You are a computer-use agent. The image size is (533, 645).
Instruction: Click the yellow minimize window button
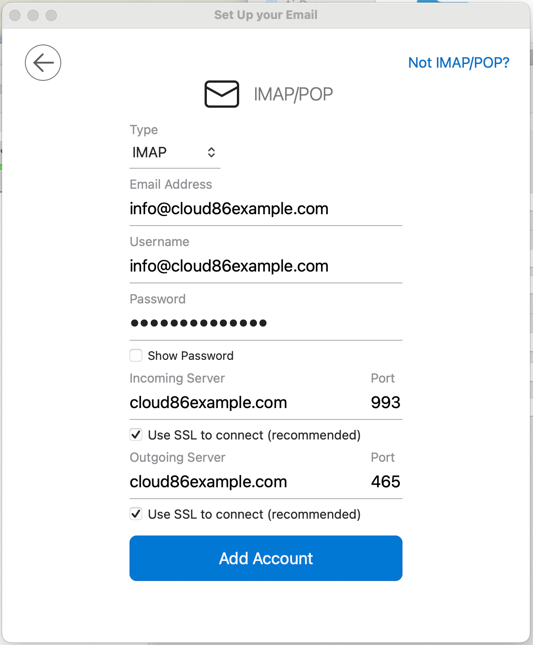(x=33, y=15)
